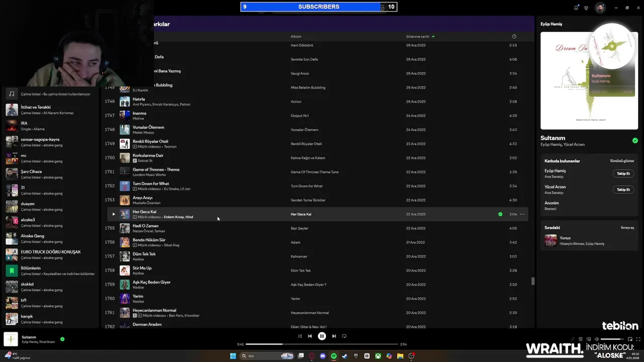Open the Windows Start menu
This screenshot has width=644, height=362.
(x=233, y=356)
